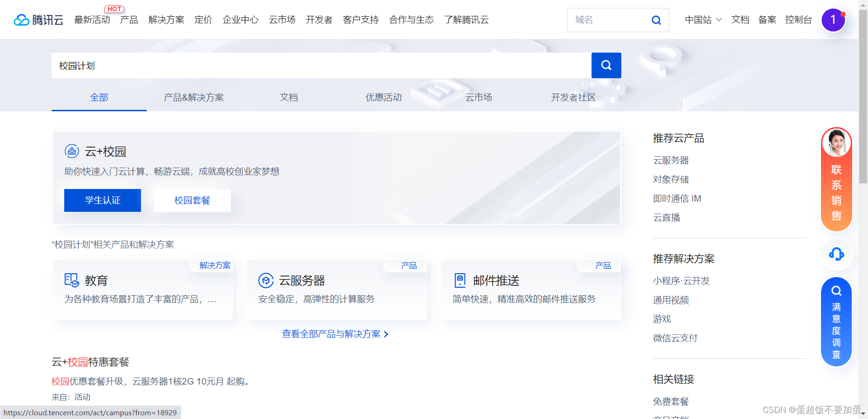Screen dimensions: 868x419
Task: Click 即时通信 IM link
Action: (677, 198)
